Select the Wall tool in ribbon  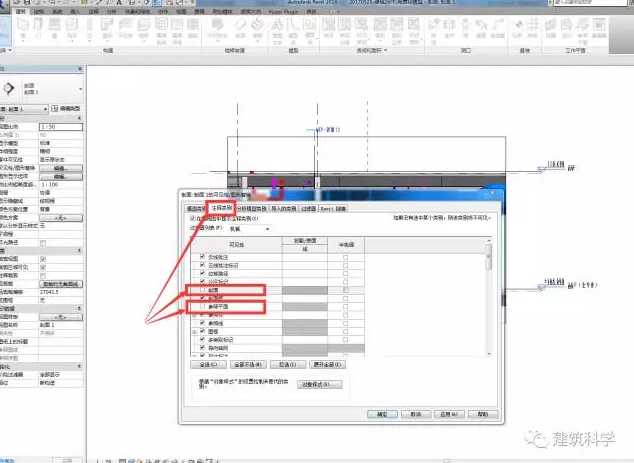pos(23,28)
